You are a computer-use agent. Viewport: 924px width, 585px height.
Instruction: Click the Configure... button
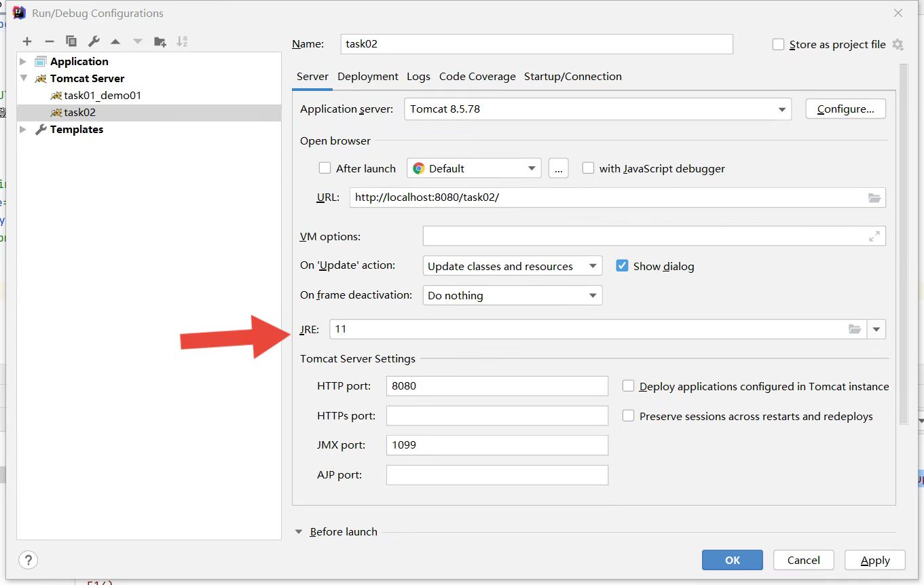coord(845,109)
